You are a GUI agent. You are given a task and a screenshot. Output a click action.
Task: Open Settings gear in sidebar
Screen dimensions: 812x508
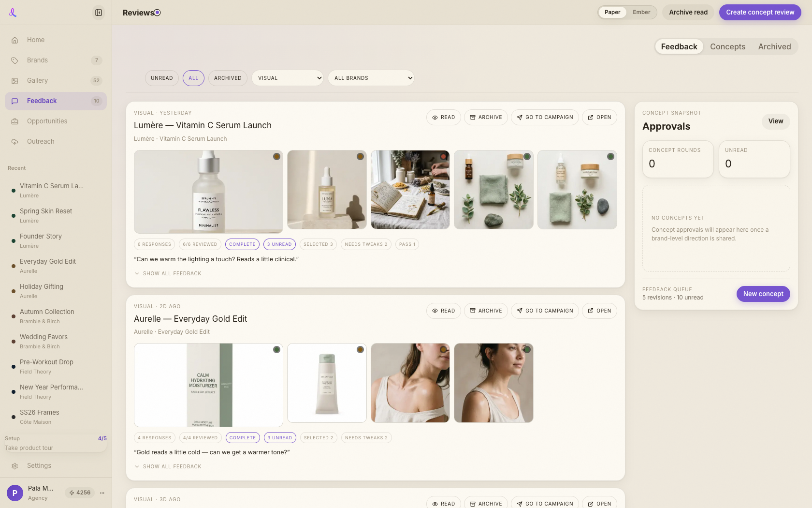tap(15, 466)
